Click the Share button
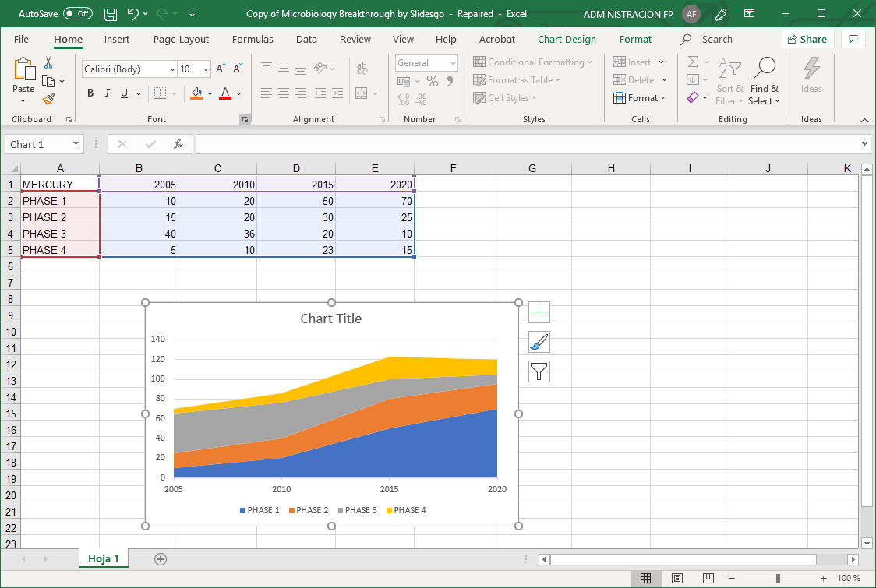The height and width of the screenshot is (588, 876). tap(807, 39)
